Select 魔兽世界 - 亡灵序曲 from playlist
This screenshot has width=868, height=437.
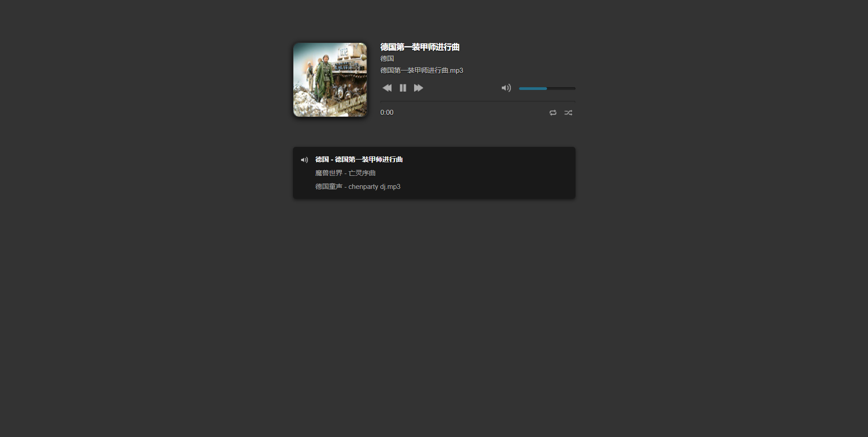tap(345, 173)
